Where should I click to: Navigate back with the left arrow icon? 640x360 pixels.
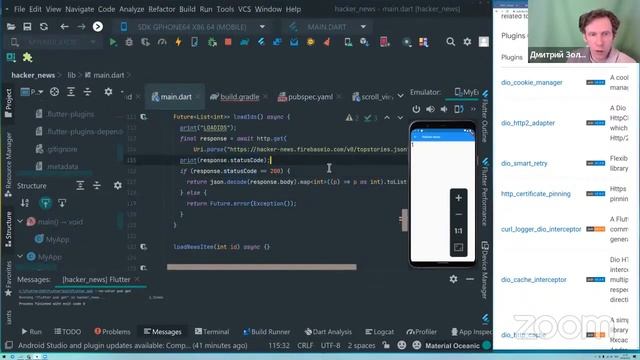pos(64,27)
